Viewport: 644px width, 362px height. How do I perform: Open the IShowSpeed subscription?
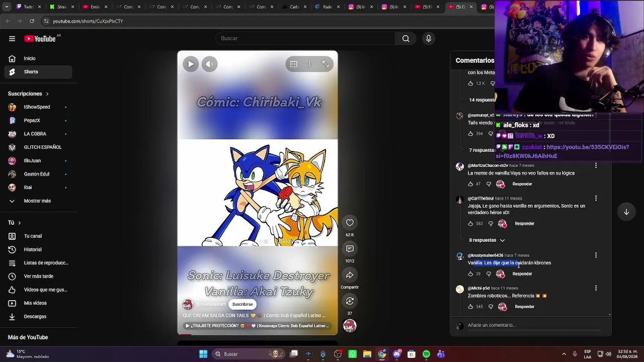coord(39,107)
